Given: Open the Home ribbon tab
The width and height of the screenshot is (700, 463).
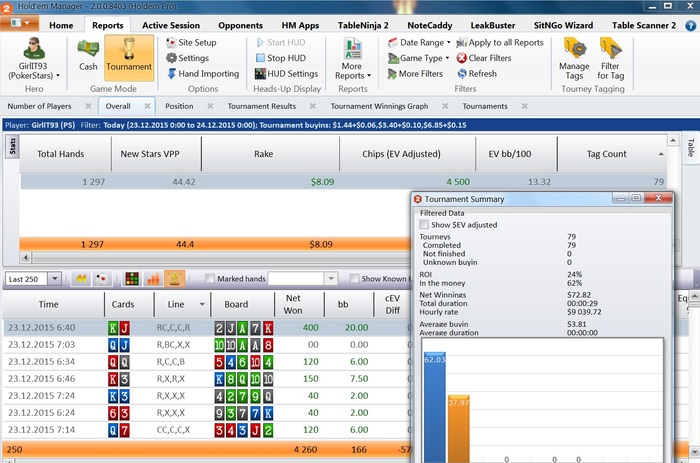Looking at the screenshot, I should [x=61, y=25].
